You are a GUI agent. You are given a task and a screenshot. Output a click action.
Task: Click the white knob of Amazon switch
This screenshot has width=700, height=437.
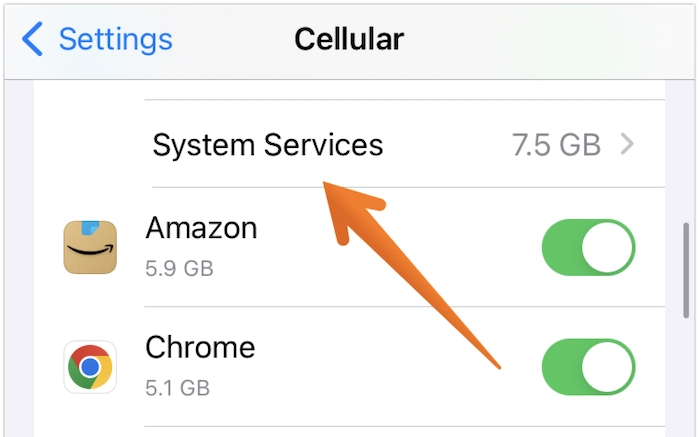[x=607, y=247]
